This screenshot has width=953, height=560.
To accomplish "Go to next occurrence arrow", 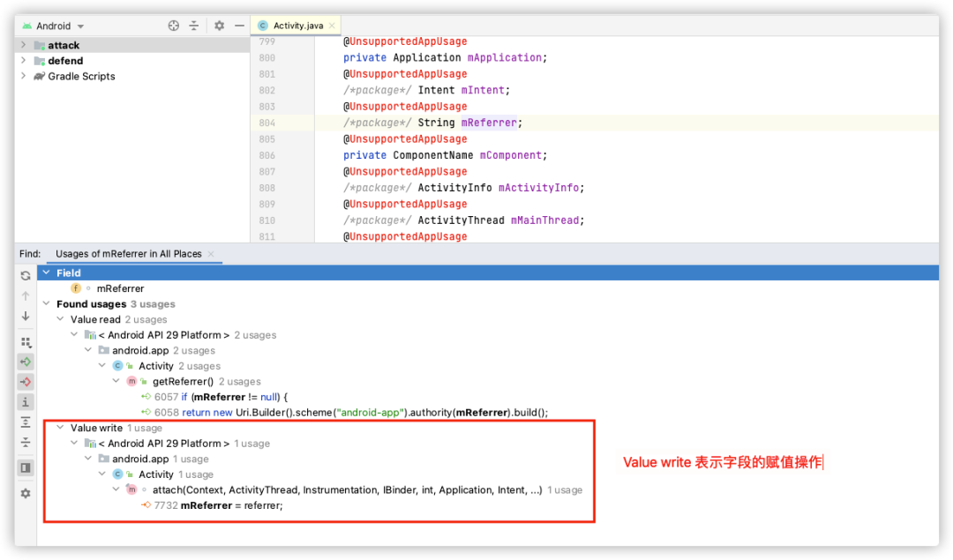I will point(26,316).
